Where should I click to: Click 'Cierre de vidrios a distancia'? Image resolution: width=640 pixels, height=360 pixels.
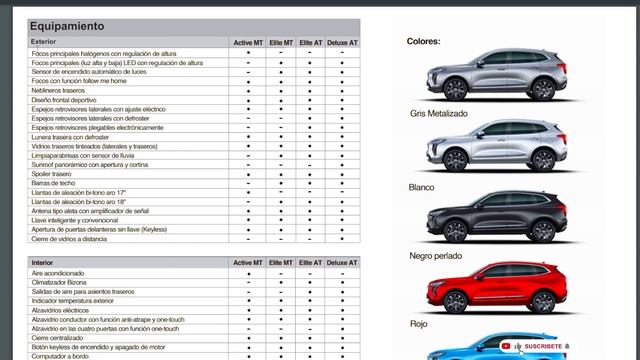69,239
